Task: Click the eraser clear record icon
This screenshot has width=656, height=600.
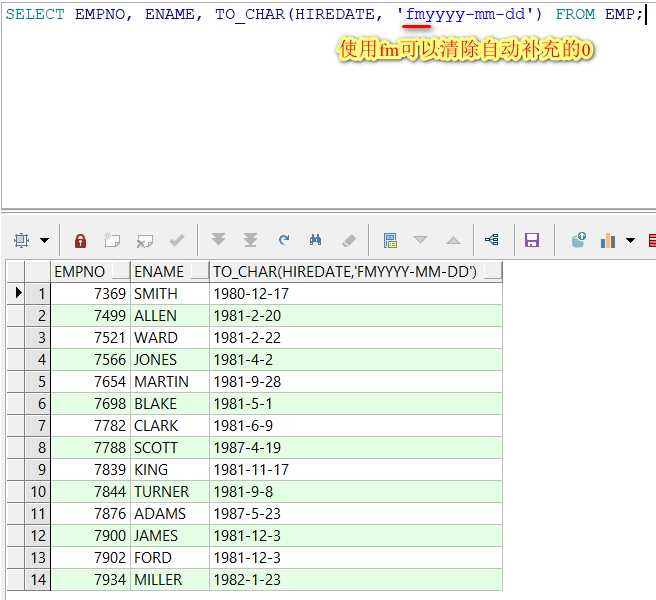Action: pos(349,240)
